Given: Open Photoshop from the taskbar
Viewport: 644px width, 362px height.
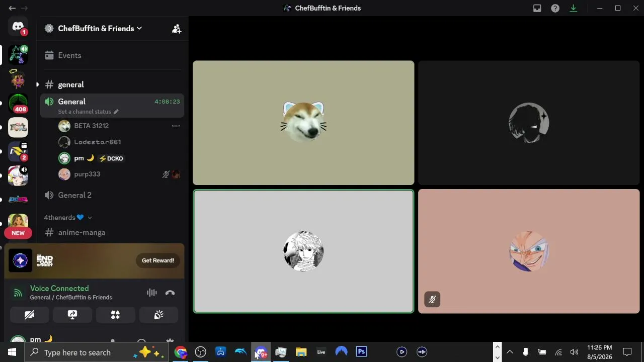Looking at the screenshot, I should pos(361,352).
